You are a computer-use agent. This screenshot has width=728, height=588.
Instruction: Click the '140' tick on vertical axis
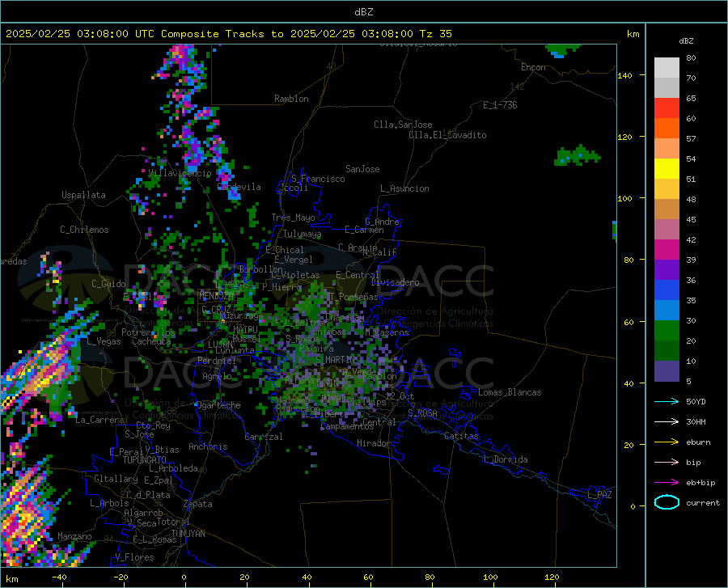pos(624,75)
